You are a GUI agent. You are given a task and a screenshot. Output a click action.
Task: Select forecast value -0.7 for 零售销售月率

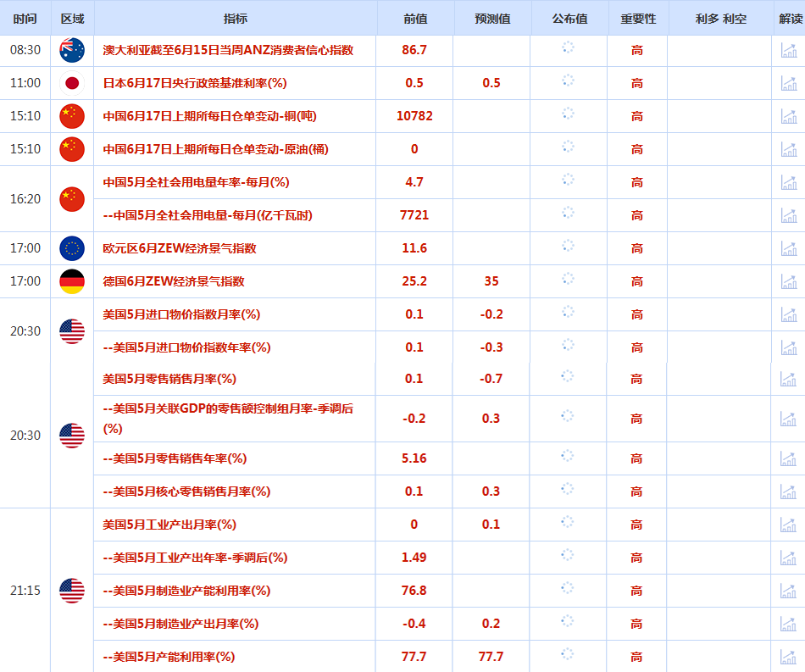[491, 379]
